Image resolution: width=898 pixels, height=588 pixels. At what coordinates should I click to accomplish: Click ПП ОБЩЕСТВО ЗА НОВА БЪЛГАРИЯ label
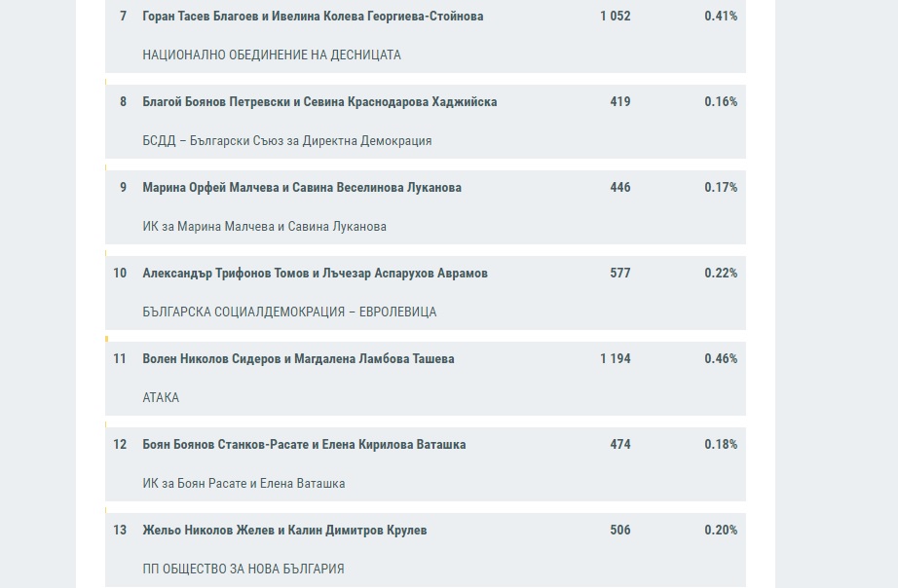pos(243,570)
